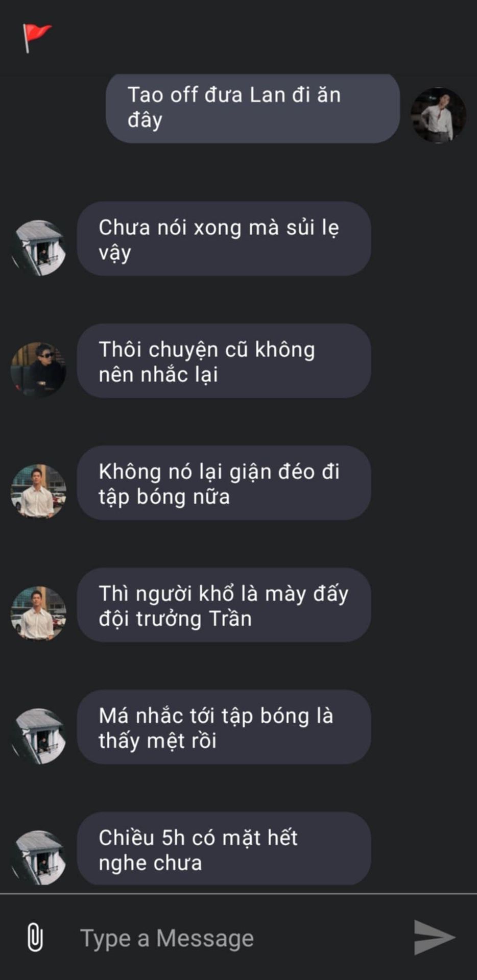Select the Thôi chuyện cũ không nên bubble

click(224, 361)
